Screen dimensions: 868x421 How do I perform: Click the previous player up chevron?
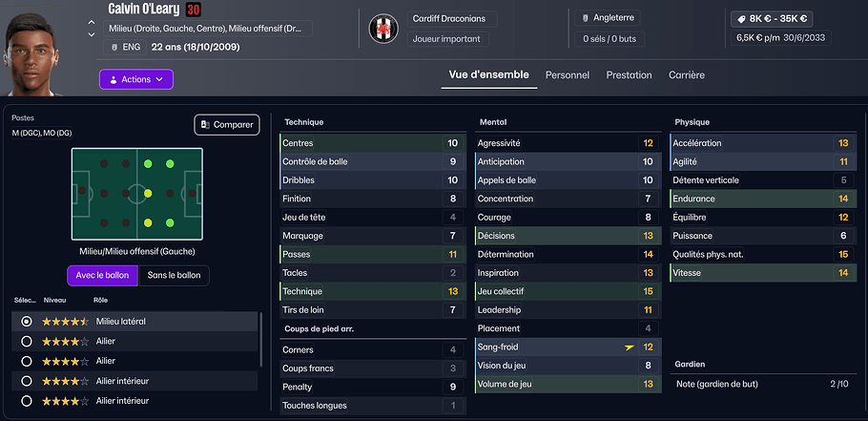(92, 22)
